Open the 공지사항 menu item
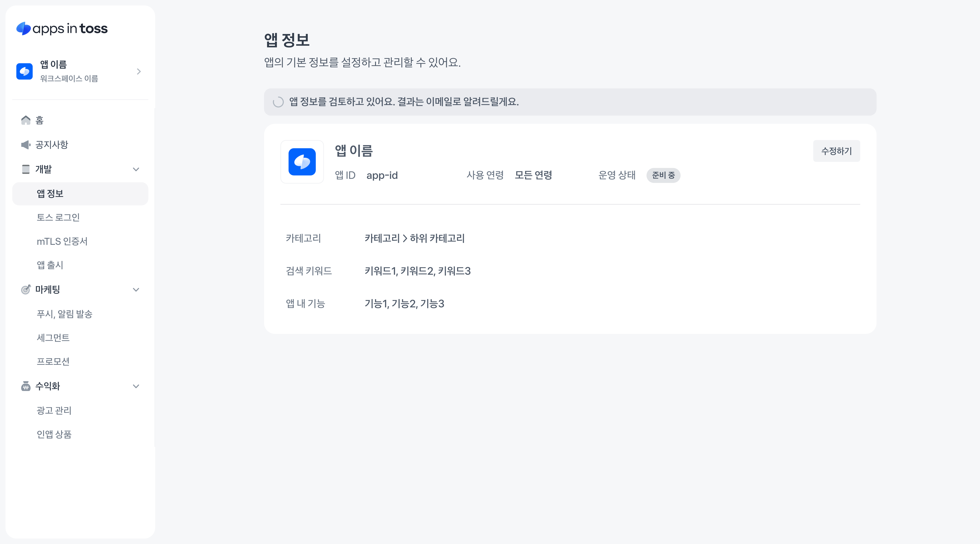980x544 pixels. pyautogui.click(x=80, y=144)
